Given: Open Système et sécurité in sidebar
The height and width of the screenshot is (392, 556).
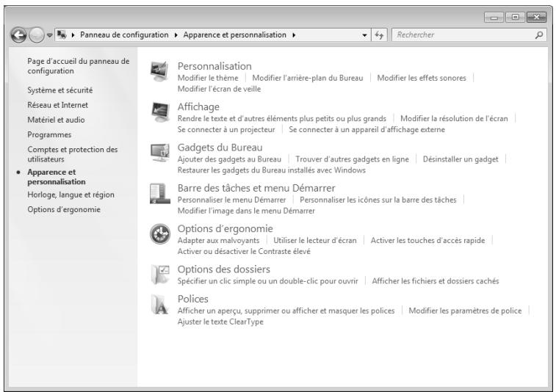Looking at the screenshot, I should pyautogui.click(x=60, y=90).
